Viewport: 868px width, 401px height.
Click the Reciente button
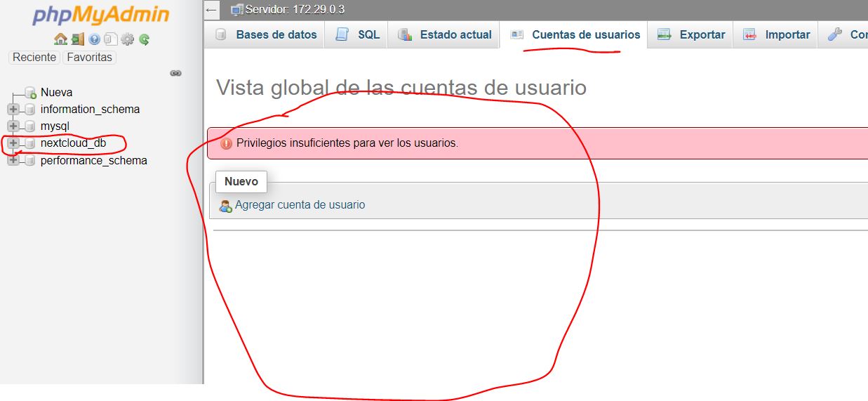coord(34,58)
